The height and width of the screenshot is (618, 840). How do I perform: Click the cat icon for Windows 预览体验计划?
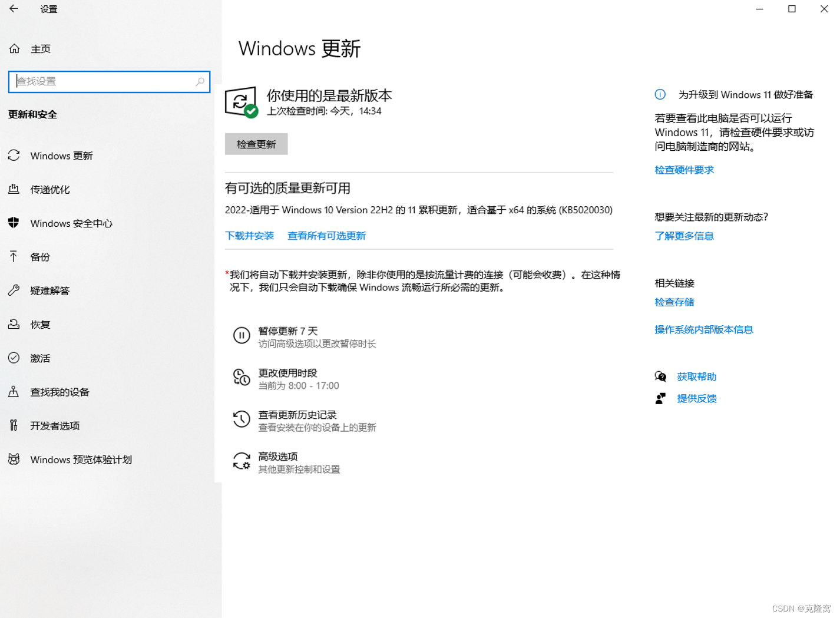[14, 459]
